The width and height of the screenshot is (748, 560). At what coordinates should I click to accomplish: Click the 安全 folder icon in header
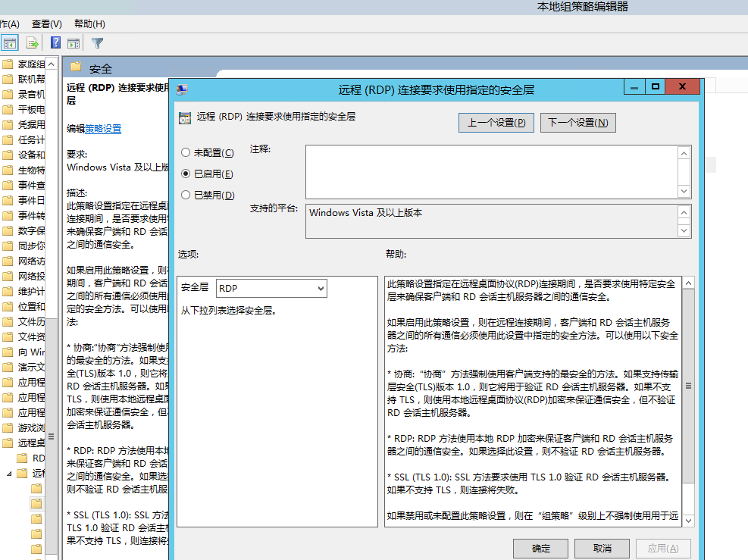[x=76, y=68]
